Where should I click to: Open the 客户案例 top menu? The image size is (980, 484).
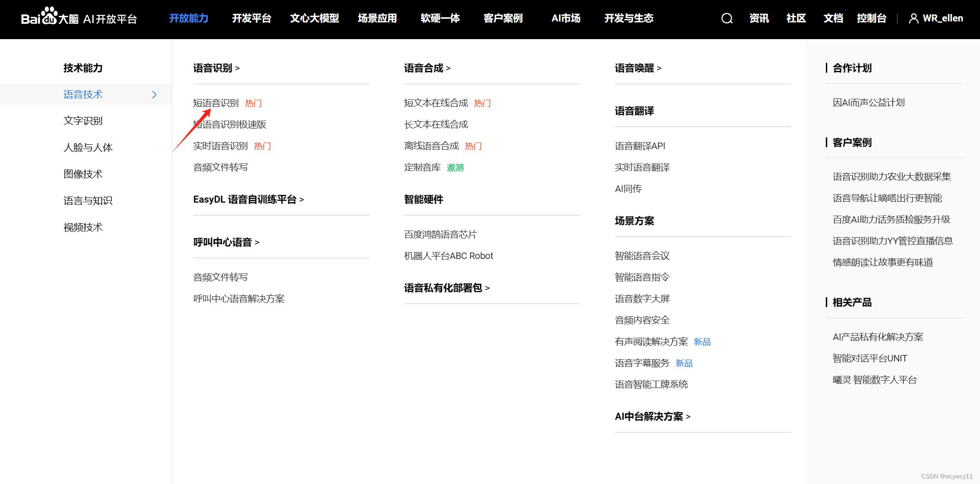click(x=503, y=19)
